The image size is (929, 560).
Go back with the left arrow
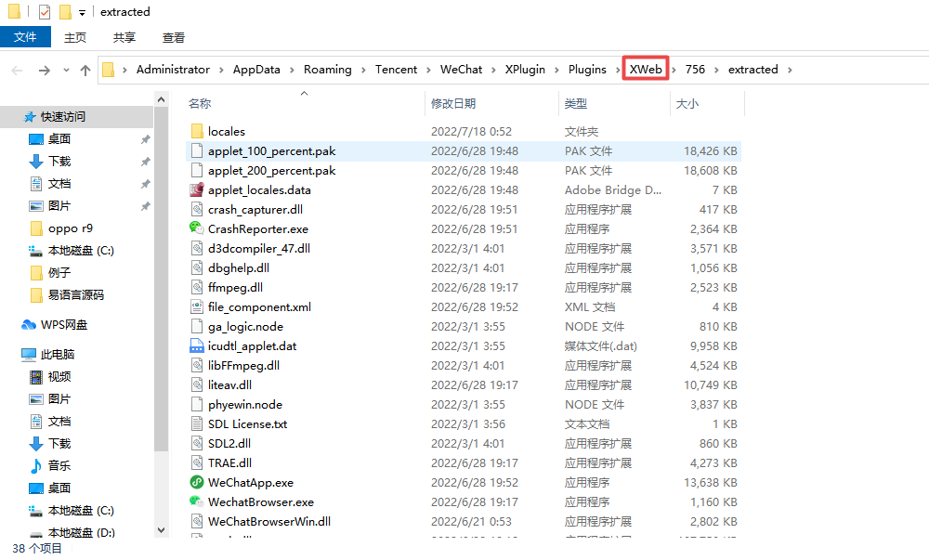point(17,71)
